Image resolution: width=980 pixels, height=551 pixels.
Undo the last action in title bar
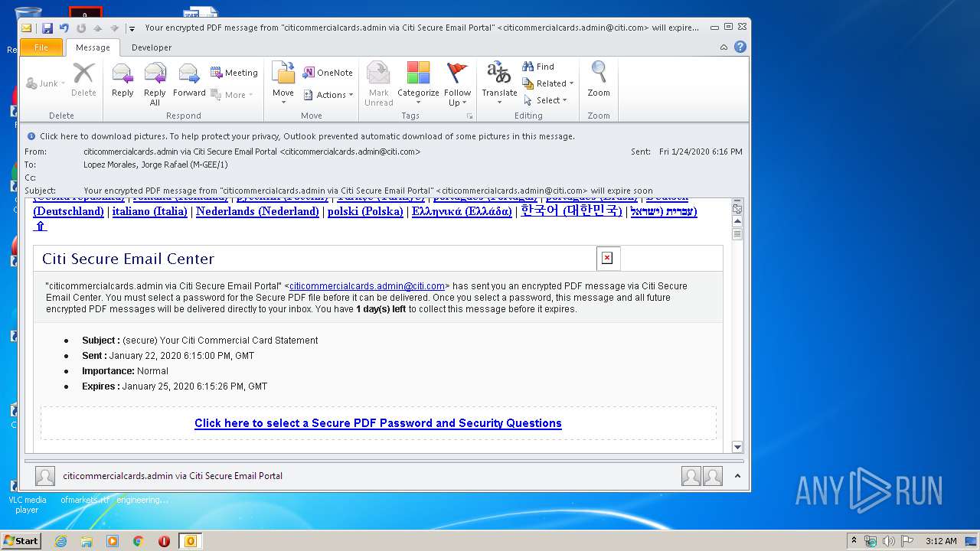tap(64, 28)
